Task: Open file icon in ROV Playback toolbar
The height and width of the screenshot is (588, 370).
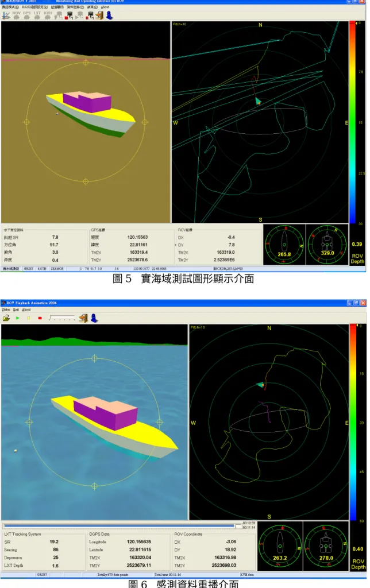Action: coord(6,318)
